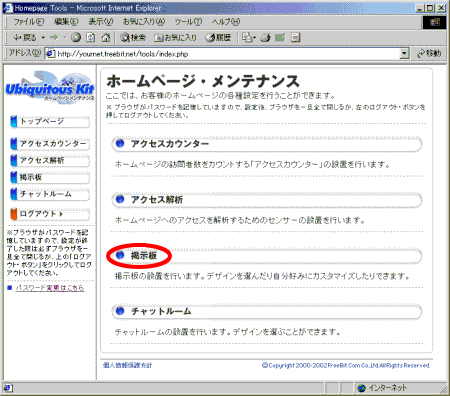Image resolution: width=450 pixels, height=396 pixels.
Task: Click the Search (検索) toolbar button
Action: (x=133, y=38)
